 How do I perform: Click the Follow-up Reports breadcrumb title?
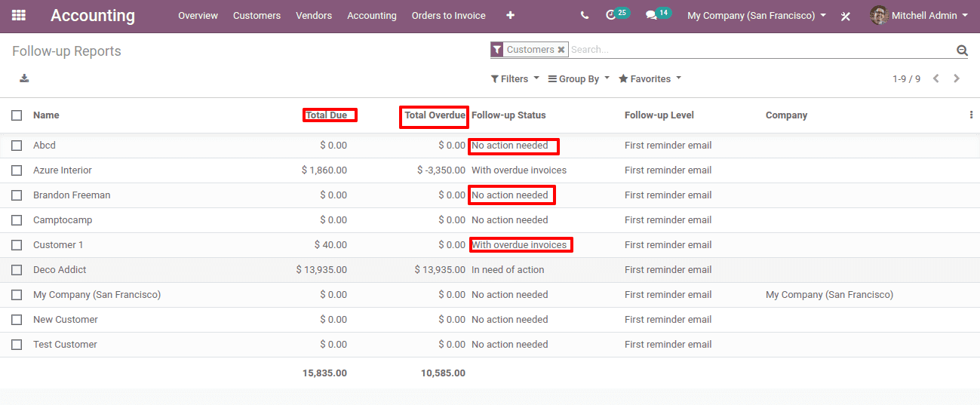click(x=66, y=51)
